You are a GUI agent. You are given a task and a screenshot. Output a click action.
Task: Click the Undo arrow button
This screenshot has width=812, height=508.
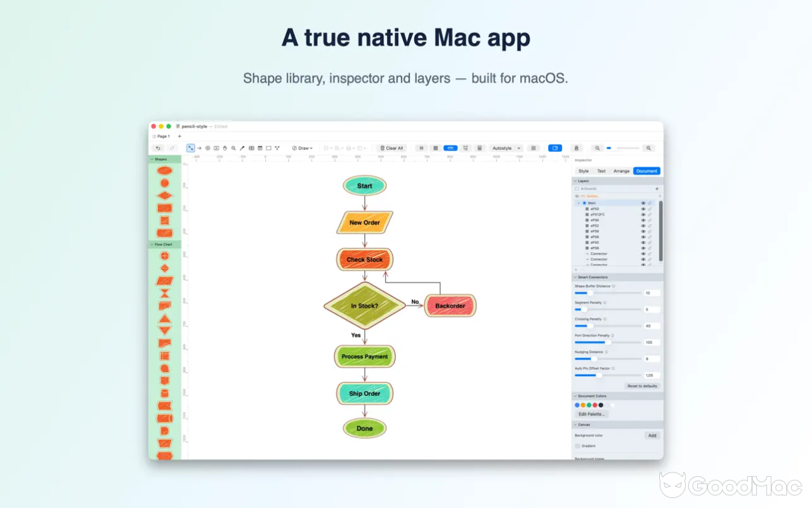pos(158,148)
